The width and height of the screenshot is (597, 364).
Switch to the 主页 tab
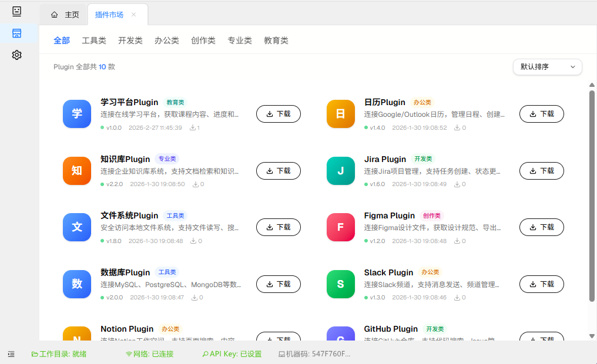[x=65, y=15]
